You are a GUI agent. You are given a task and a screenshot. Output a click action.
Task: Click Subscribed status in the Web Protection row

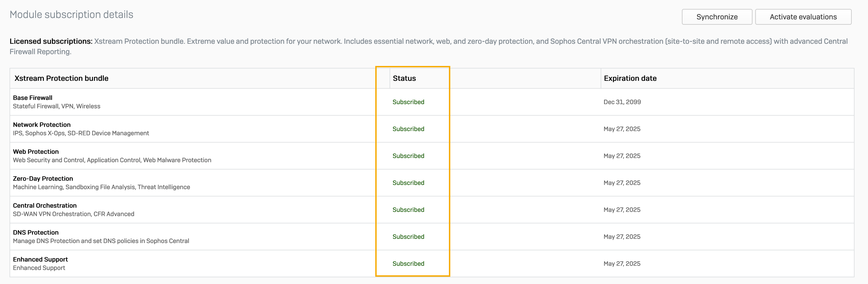[x=408, y=156]
